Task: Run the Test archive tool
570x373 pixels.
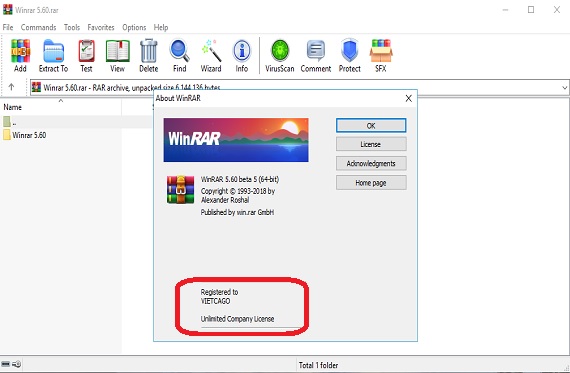Action: coord(87,56)
